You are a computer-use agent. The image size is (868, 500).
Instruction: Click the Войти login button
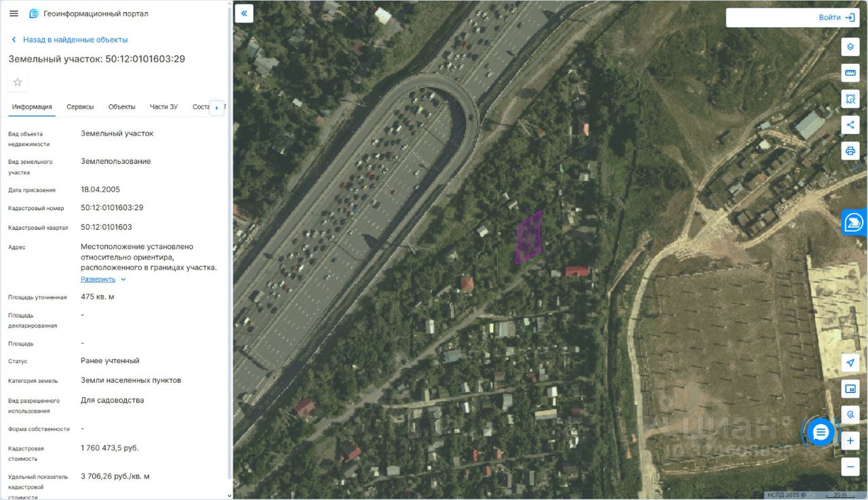[793, 18]
